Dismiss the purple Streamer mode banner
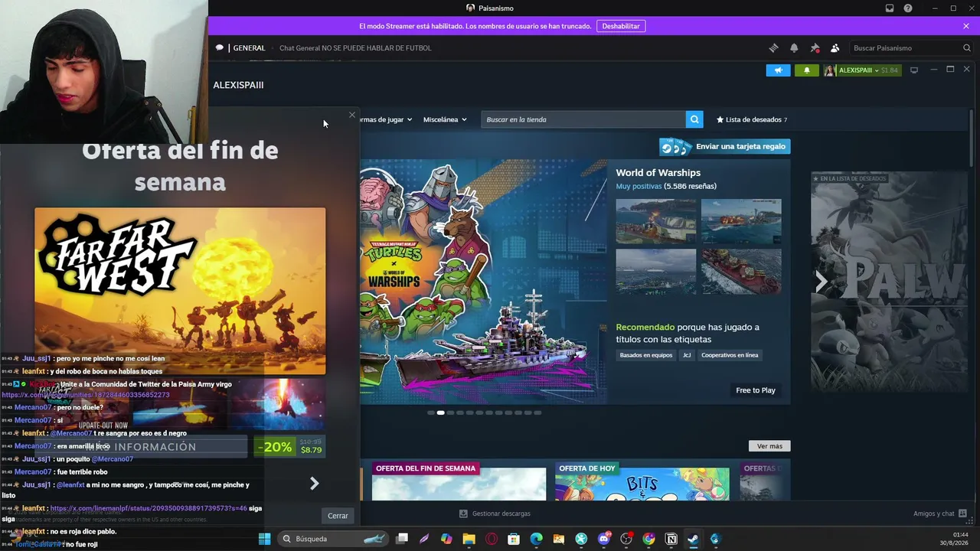Screen dimensions: 980x551 pyautogui.click(x=966, y=26)
